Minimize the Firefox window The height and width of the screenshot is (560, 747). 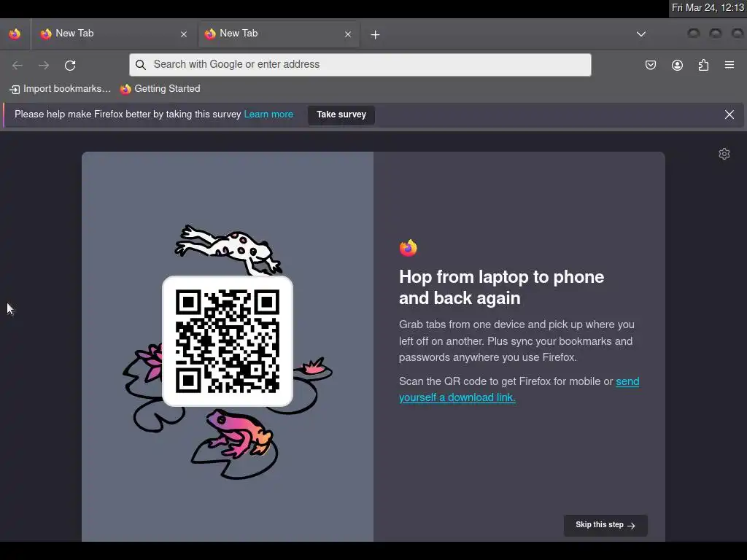click(694, 34)
